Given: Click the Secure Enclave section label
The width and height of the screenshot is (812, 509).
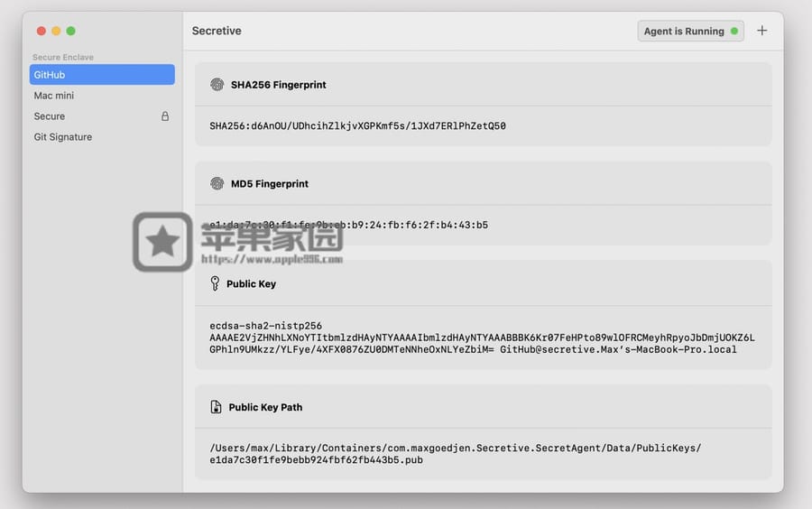Looking at the screenshot, I should pyautogui.click(x=63, y=57).
